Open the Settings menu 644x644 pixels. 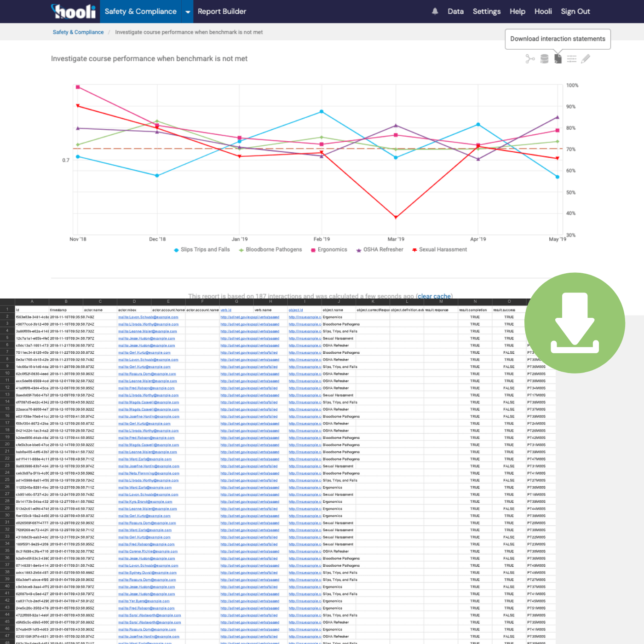tap(486, 11)
